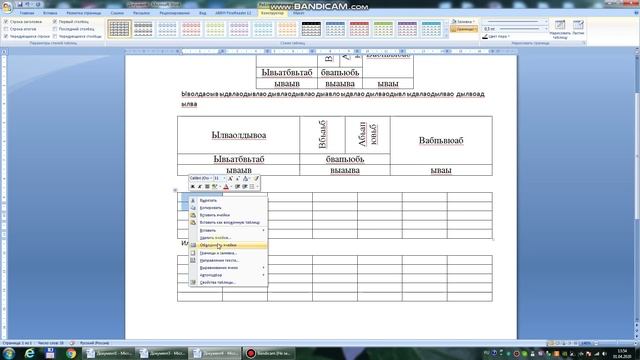The height and width of the screenshot is (360, 640).
Task: Open the Borders (Границы) dropdown button
Action: coord(464,29)
